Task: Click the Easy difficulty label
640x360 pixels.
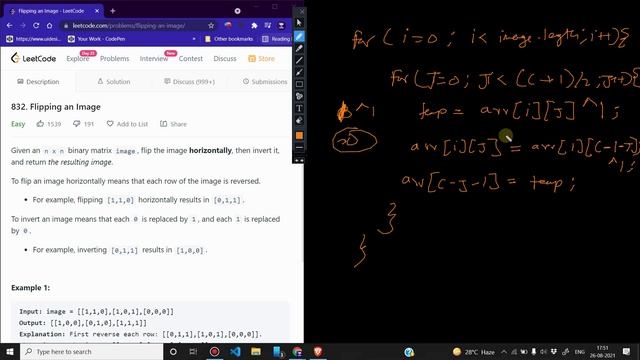Action: [18, 124]
